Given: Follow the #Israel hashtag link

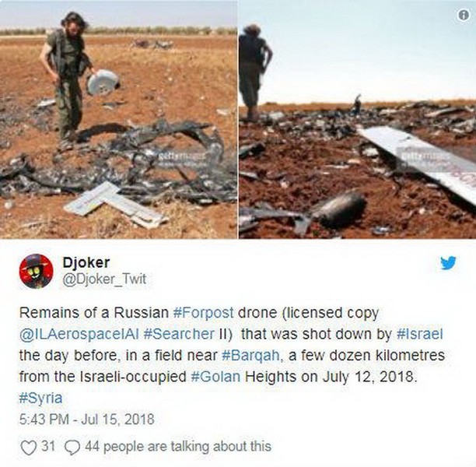Looking at the screenshot, I should point(420,334).
